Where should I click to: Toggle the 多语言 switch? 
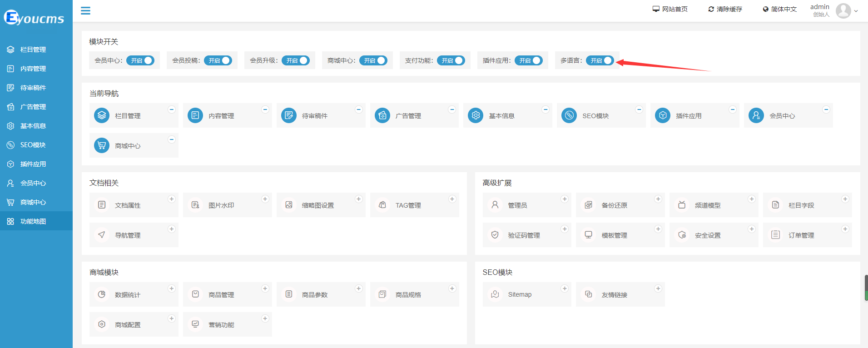[600, 60]
